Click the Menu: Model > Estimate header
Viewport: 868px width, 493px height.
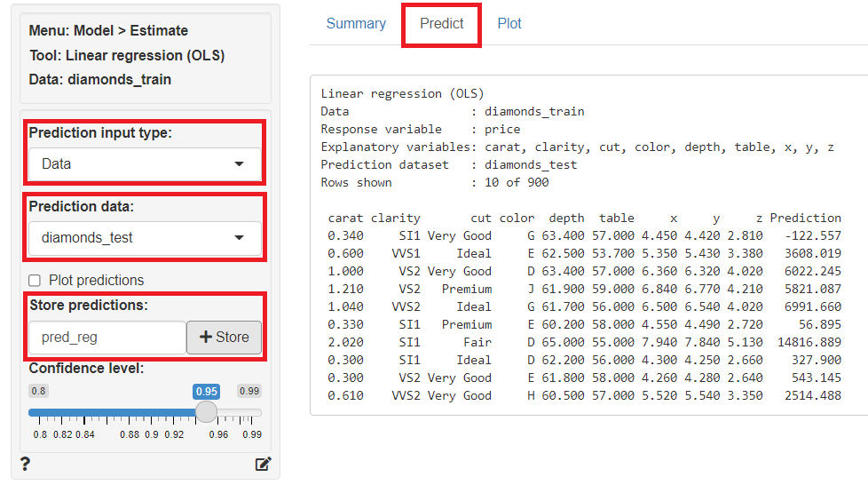[x=108, y=30]
